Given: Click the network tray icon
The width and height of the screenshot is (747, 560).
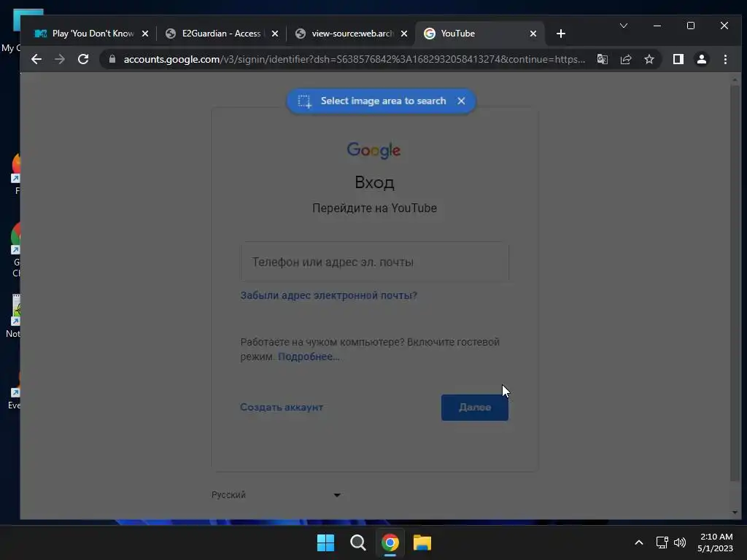Looking at the screenshot, I should pyautogui.click(x=662, y=542).
